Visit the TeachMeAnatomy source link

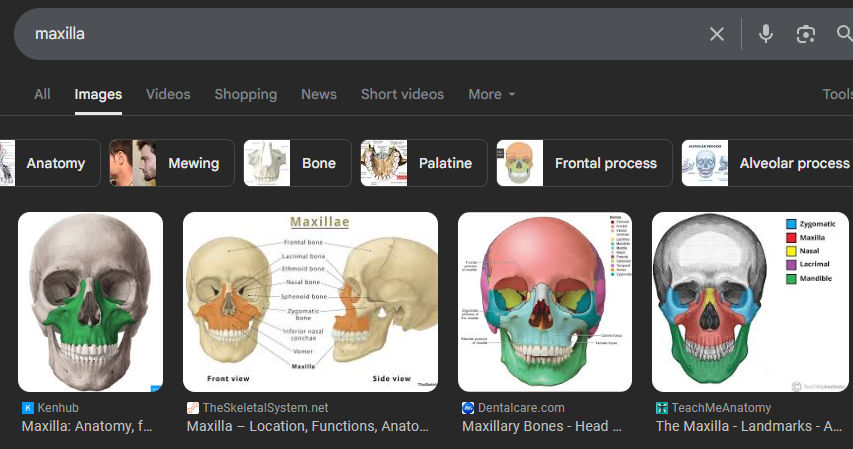pyautogui.click(x=721, y=408)
